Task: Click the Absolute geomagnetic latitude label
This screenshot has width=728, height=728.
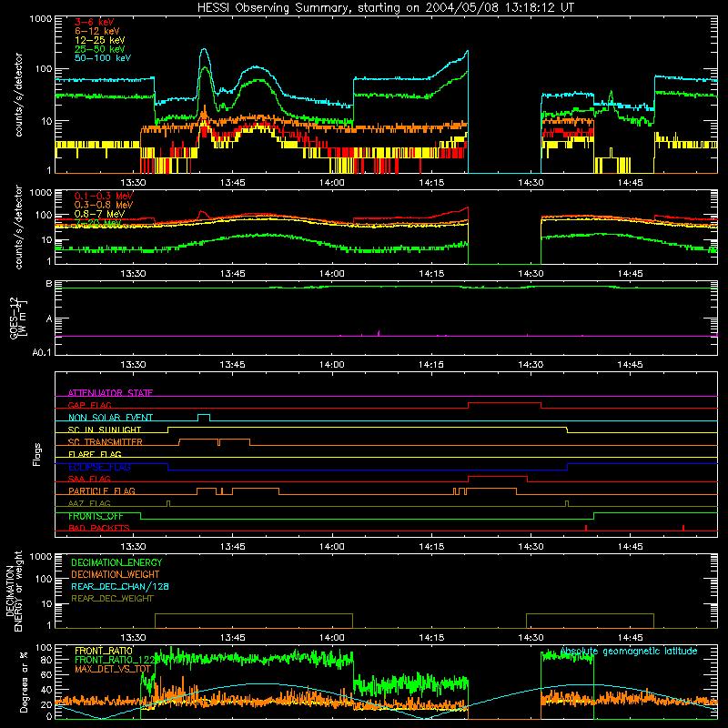Action: [x=629, y=651]
